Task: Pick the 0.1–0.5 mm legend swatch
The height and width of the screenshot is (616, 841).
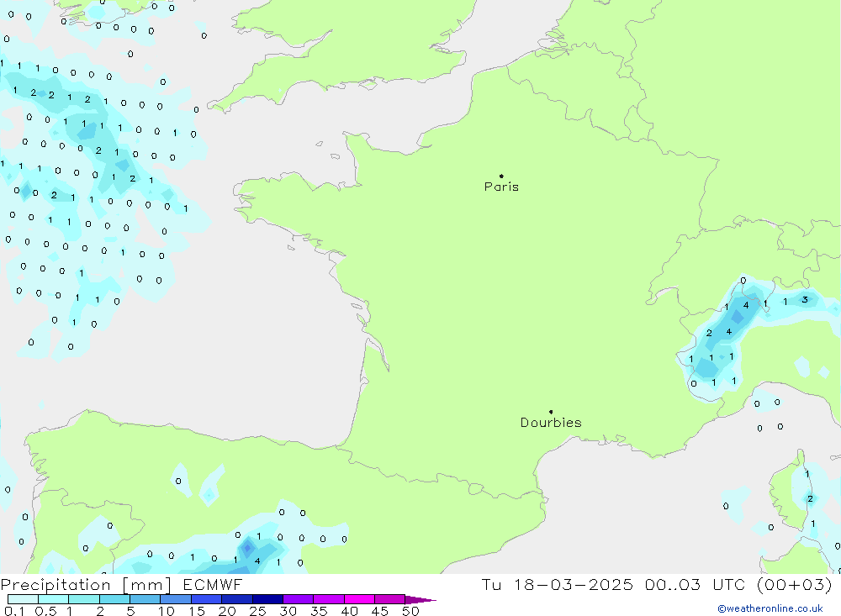Action: pos(23,599)
